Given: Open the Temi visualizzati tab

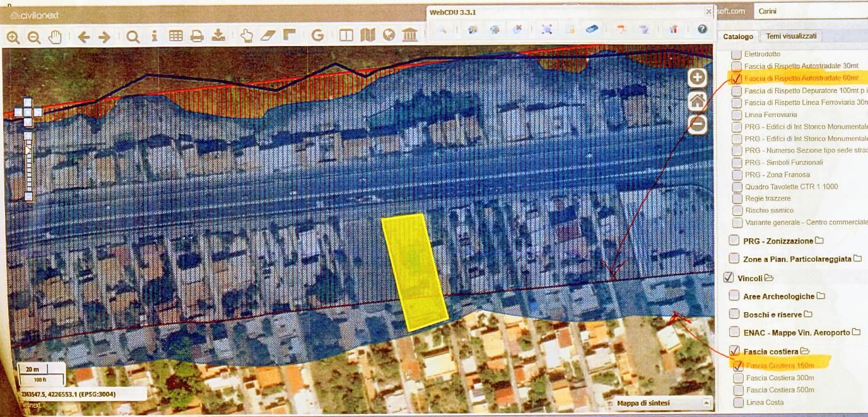Looking at the screenshot, I should [791, 37].
